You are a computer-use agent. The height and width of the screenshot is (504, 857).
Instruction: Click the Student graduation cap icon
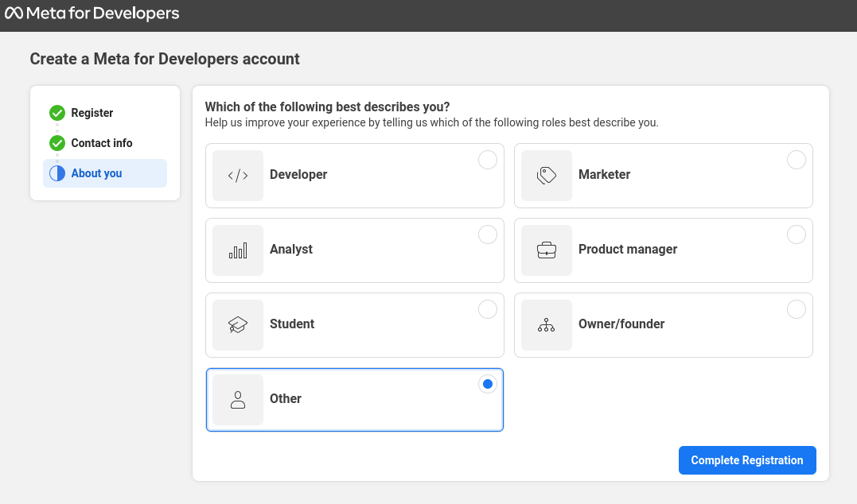click(x=238, y=325)
